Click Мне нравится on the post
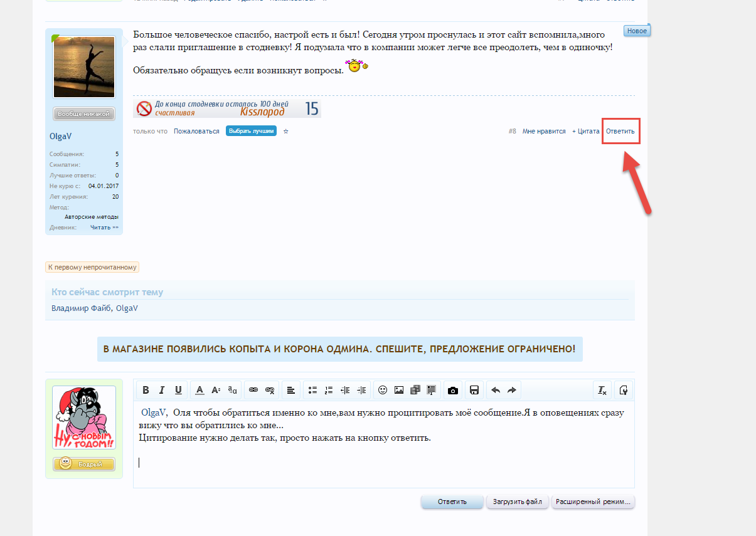This screenshot has width=756, height=536. click(x=544, y=132)
